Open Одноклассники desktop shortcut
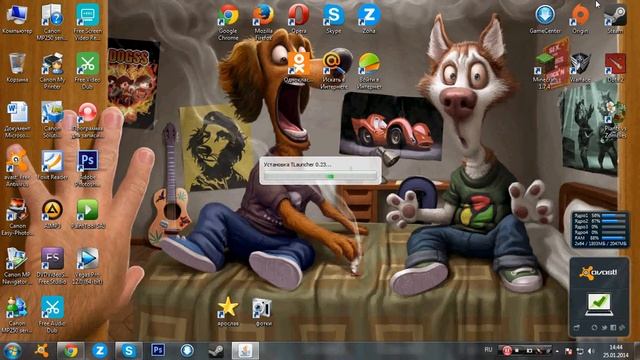This screenshot has width=640, height=360. point(298,68)
